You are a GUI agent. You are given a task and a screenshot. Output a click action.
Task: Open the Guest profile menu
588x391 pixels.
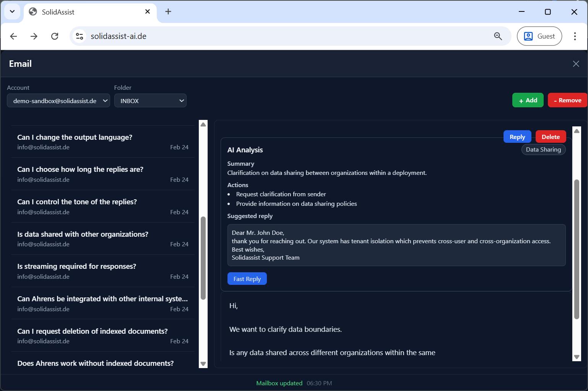(539, 36)
